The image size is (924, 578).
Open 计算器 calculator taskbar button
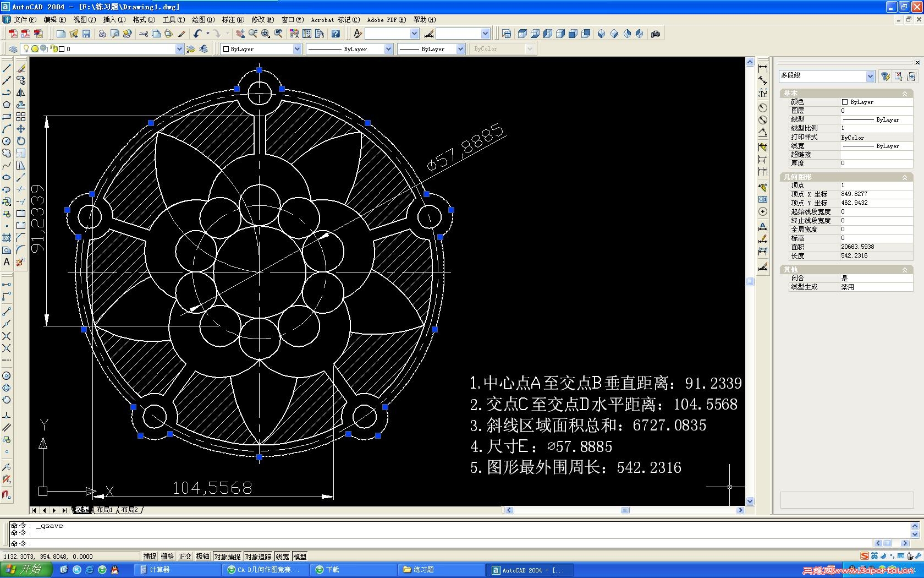tap(177, 570)
